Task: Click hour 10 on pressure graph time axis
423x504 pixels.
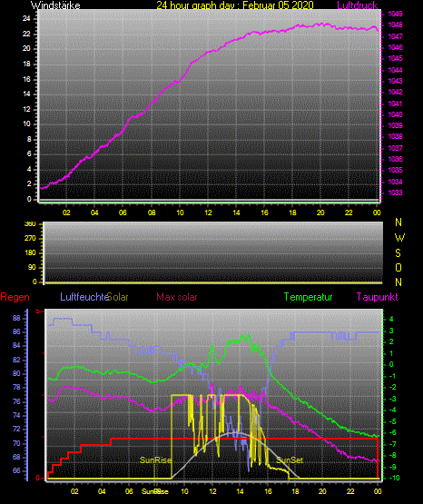Action: [180, 212]
